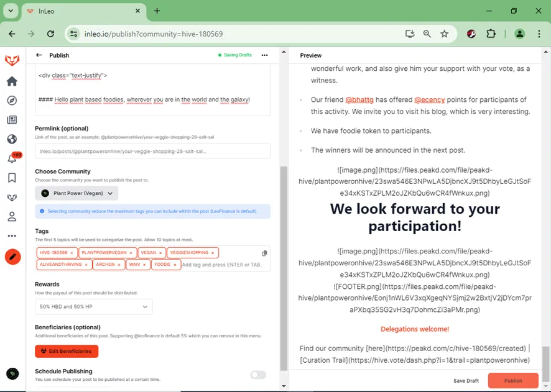Open the Bookmarks icon in sidebar
The height and width of the screenshot is (392, 551).
12,178
